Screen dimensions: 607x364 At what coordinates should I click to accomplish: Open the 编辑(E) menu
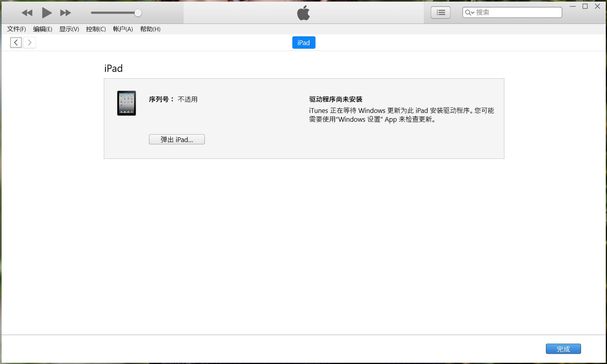coord(42,29)
